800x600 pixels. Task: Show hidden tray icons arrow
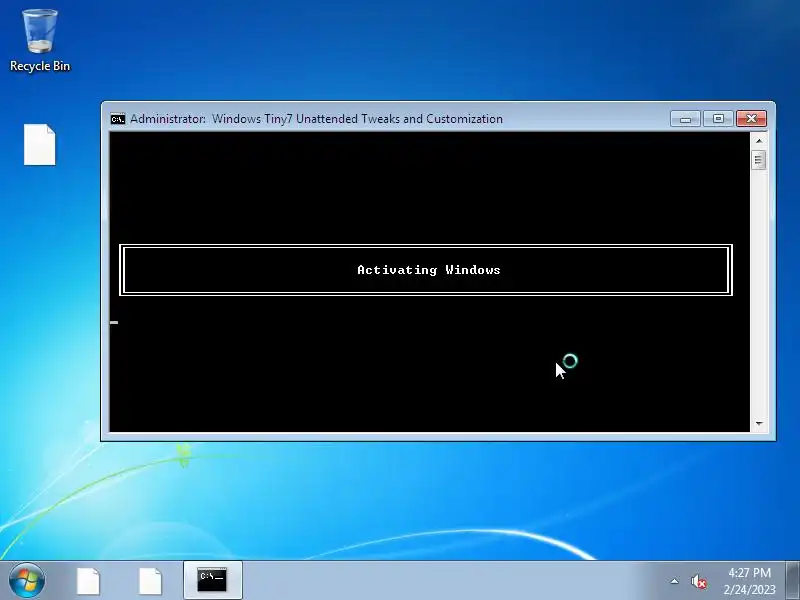pos(674,581)
